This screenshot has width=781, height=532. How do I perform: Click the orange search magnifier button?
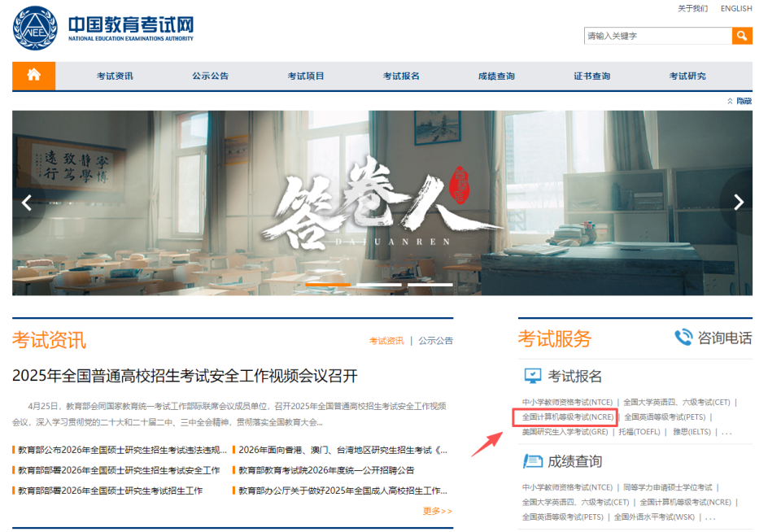pyautogui.click(x=742, y=36)
